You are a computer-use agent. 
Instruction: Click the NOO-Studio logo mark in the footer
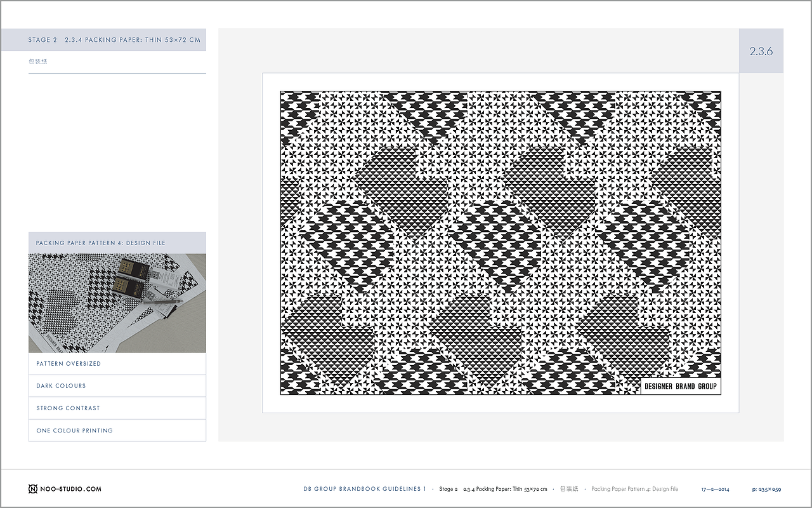[x=33, y=489]
